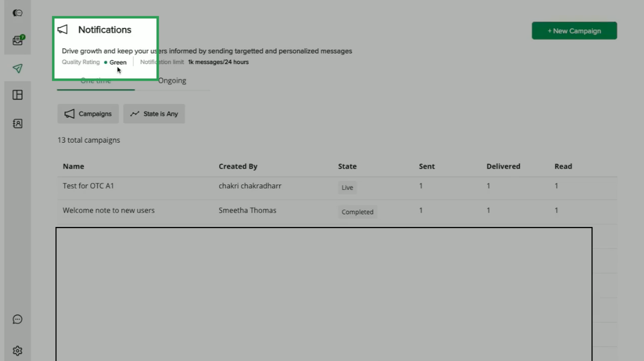Open the Campaigns filter button
Screen dimensions: 644x361
pos(88,114)
